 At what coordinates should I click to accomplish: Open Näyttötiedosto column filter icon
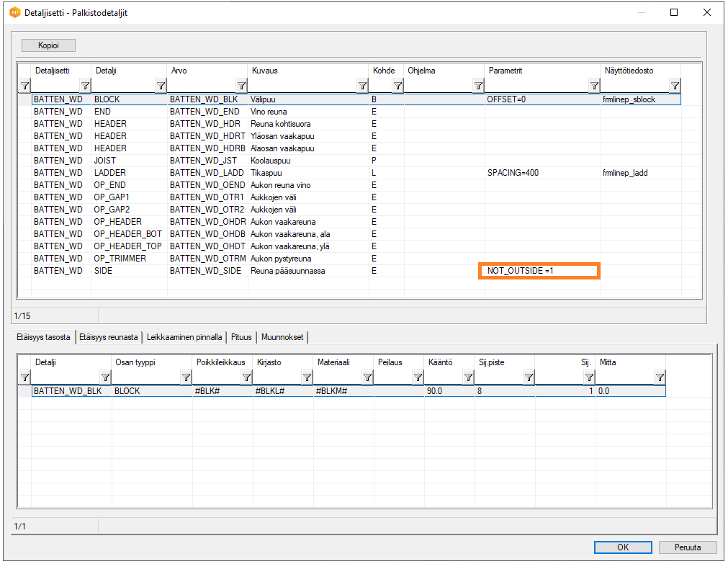(x=675, y=86)
